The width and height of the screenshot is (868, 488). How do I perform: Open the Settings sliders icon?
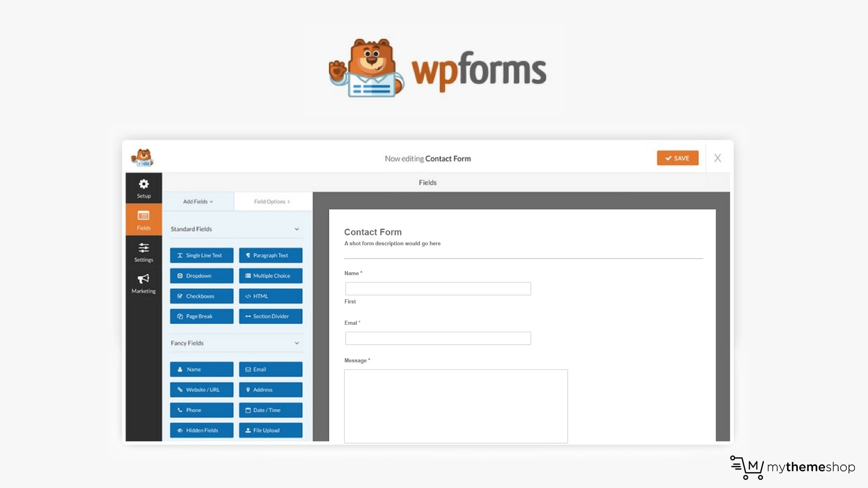click(x=144, y=248)
